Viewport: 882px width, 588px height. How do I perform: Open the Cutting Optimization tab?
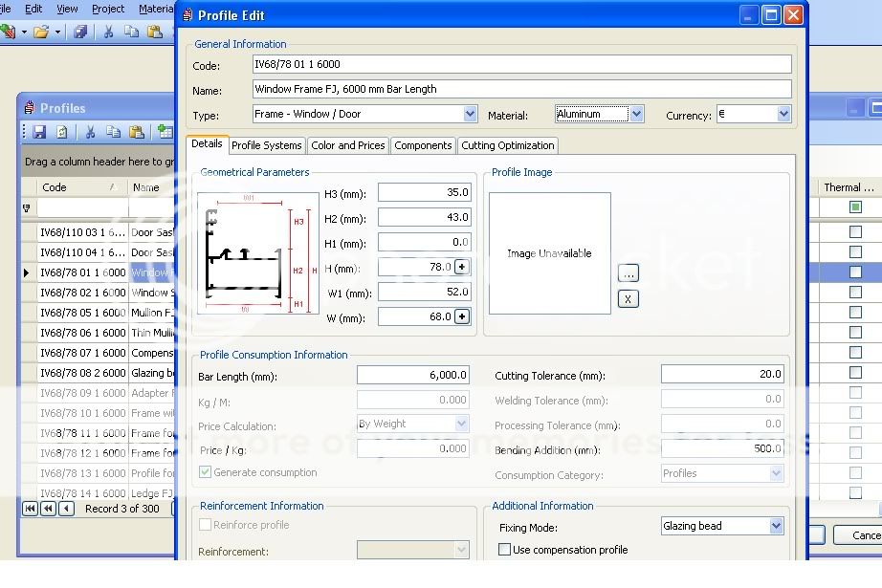pos(507,145)
